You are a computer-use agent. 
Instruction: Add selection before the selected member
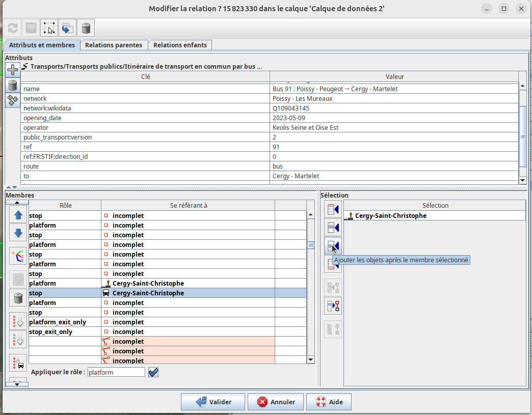pyautogui.click(x=333, y=228)
